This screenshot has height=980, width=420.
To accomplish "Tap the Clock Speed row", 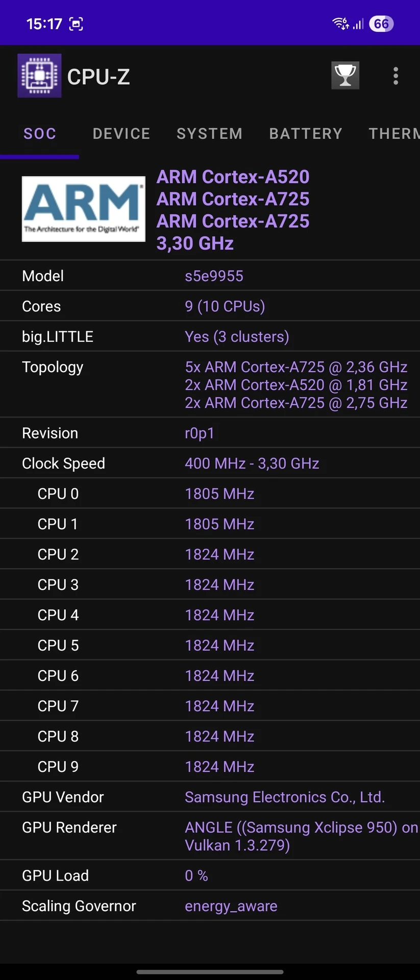I will [x=210, y=463].
